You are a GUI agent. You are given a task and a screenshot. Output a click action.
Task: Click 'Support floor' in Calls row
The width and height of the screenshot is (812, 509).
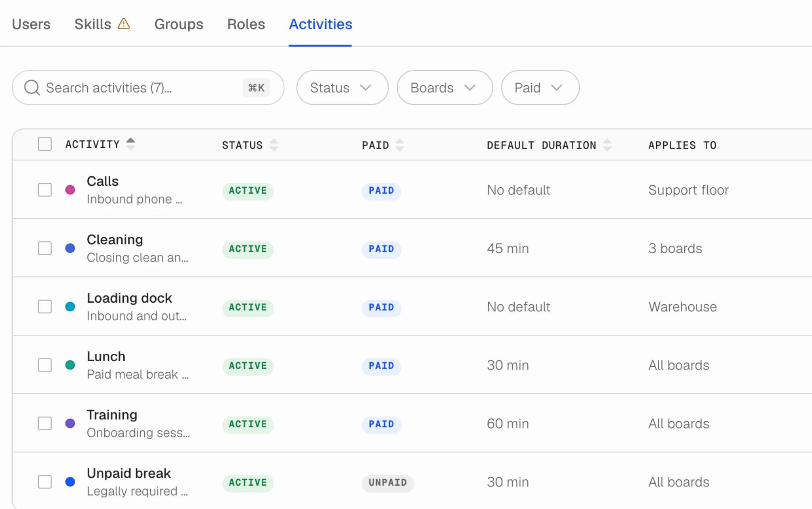[688, 190]
